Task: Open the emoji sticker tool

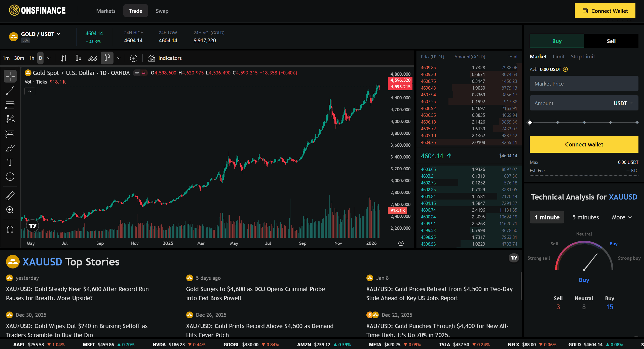Action: click(10, 177)
